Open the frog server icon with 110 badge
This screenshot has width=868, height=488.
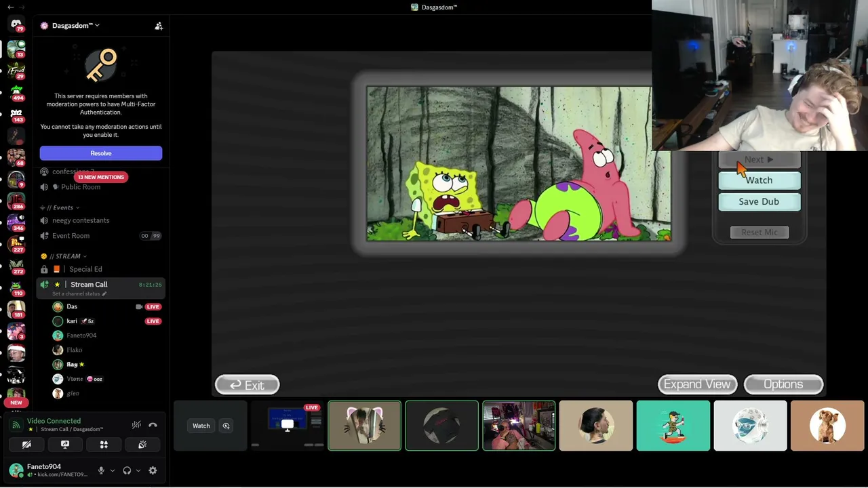click(x=16, y=287)
